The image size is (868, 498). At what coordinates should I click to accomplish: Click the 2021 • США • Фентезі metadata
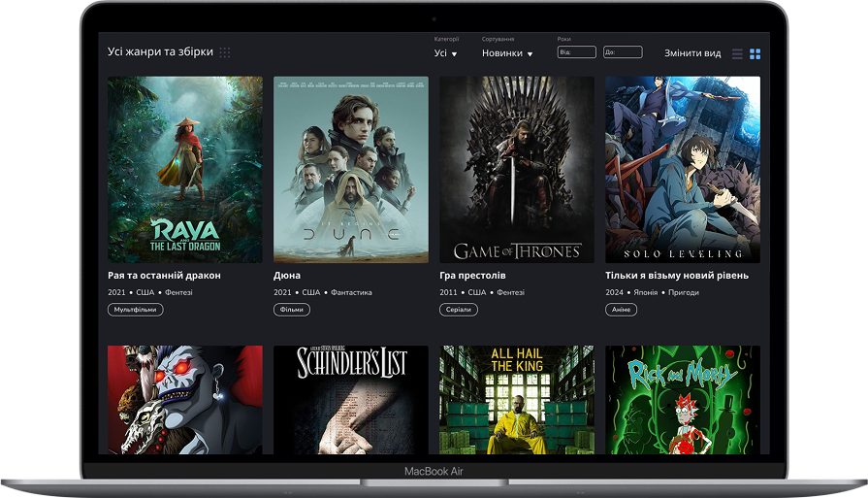tap(150, 292)
